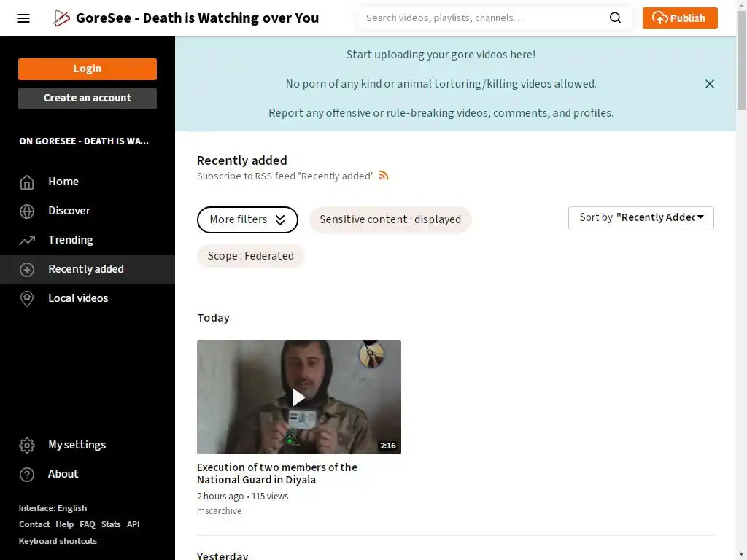This screenshot has width=747, height=560.
Task: Click the '2 hours ago • 115 views' text
Action: 242,496
